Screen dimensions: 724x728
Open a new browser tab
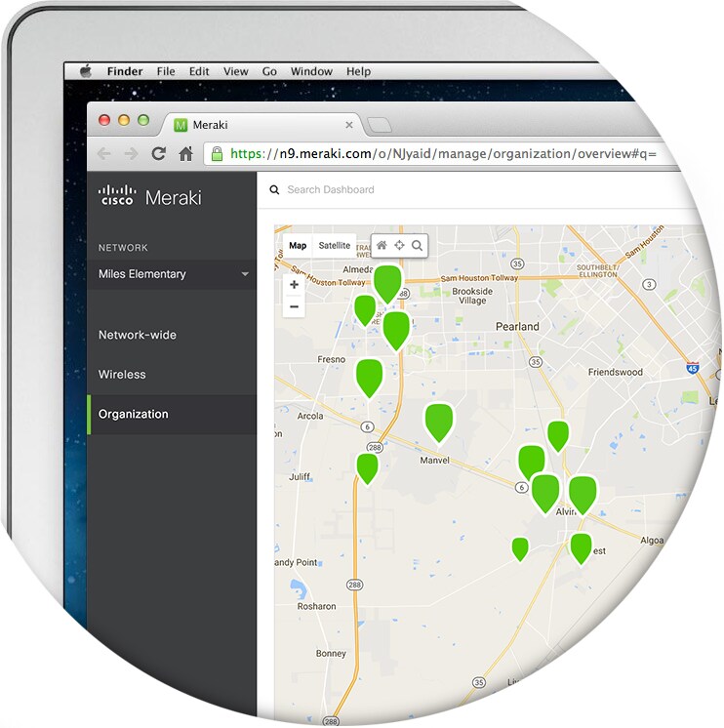point(380,125)
